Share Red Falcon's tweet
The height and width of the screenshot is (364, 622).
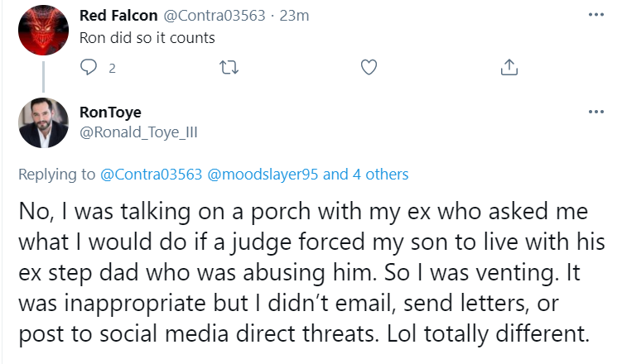tap(509, 67)
